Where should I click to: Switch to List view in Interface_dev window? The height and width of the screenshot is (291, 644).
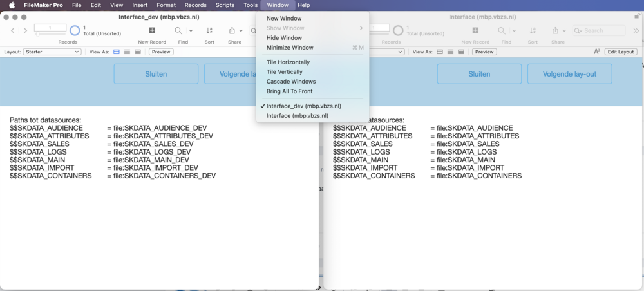point(127,52)
